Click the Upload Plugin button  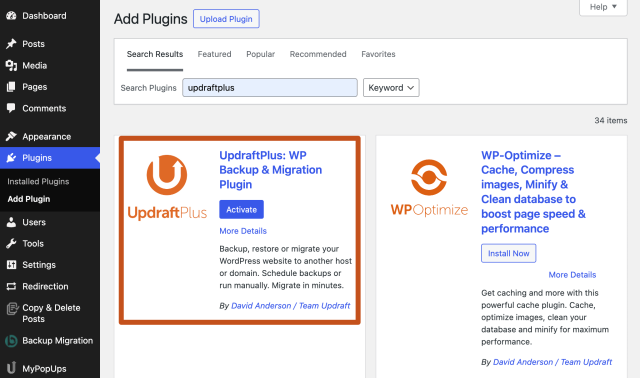point(226,19)
